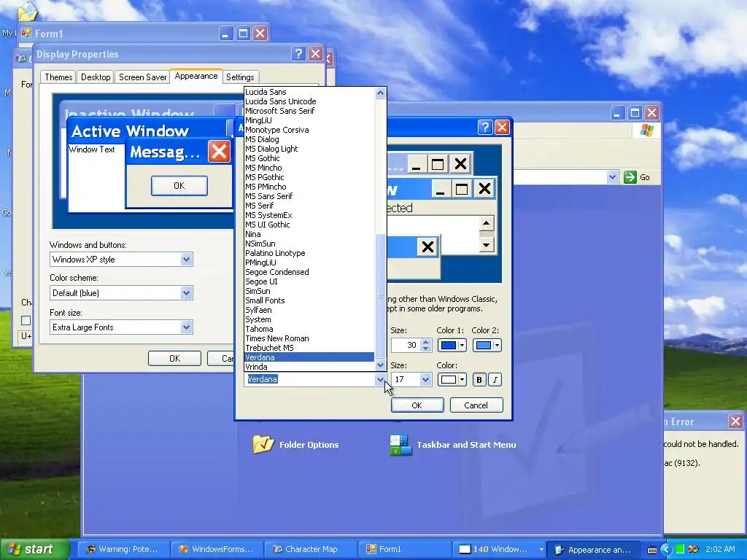This screenshot has height=560, width=747.
Task: Click the font list scroll up arrow
Action: (380, 93)
